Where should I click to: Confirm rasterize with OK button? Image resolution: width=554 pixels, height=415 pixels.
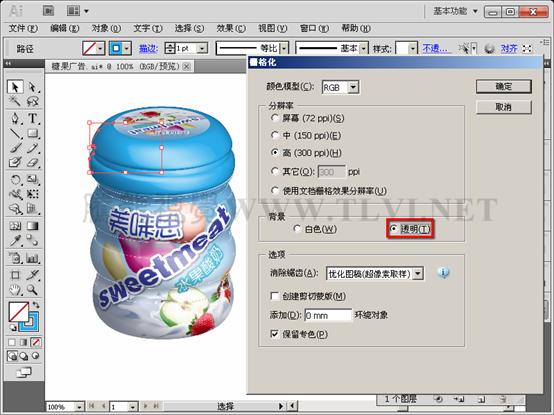(503, 87)
